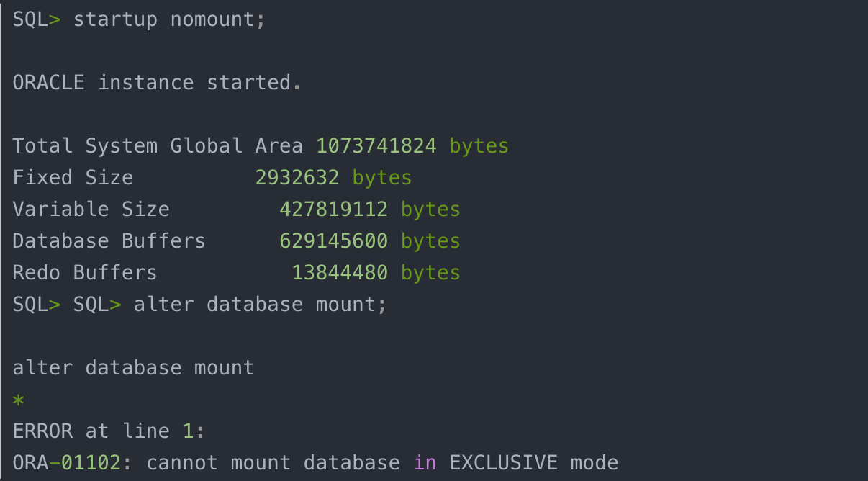Click the Variable Size value 427819112
868x481 pixels.
coord(333,209)
